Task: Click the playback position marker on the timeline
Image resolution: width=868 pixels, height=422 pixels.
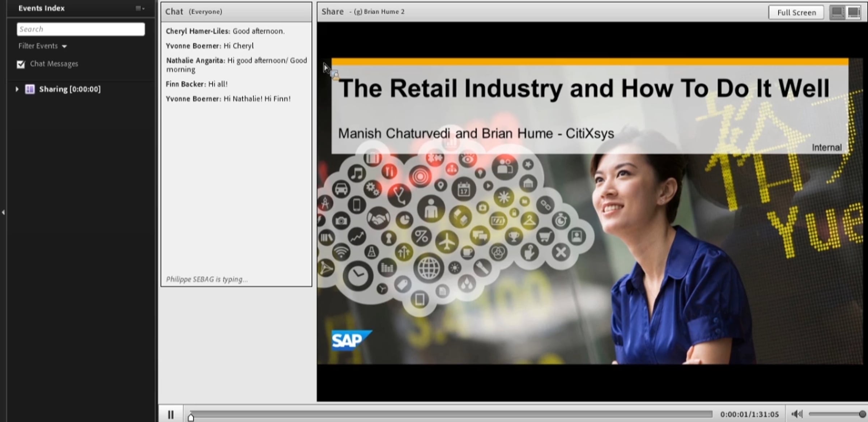Action: pos(191,417)
